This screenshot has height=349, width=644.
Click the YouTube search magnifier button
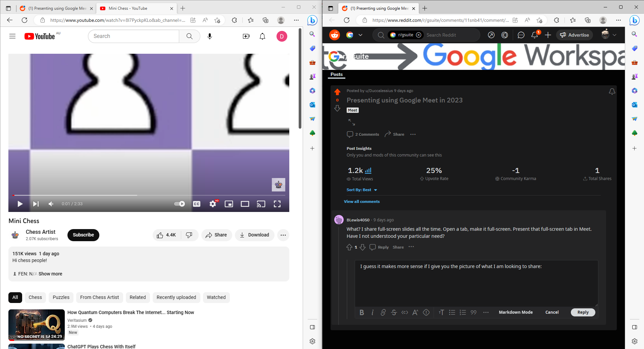tap(189, 36)
